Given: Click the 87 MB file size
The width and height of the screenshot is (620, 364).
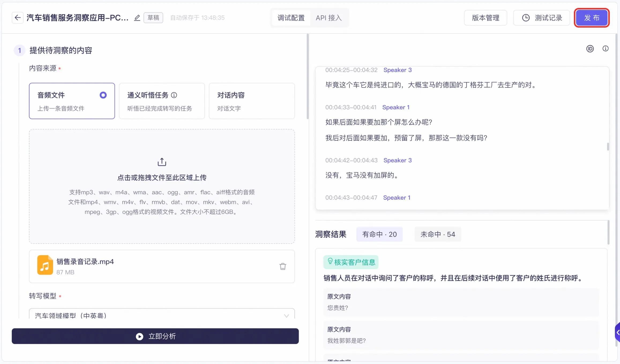Looking at the screenshot, I should click(65, 272).
